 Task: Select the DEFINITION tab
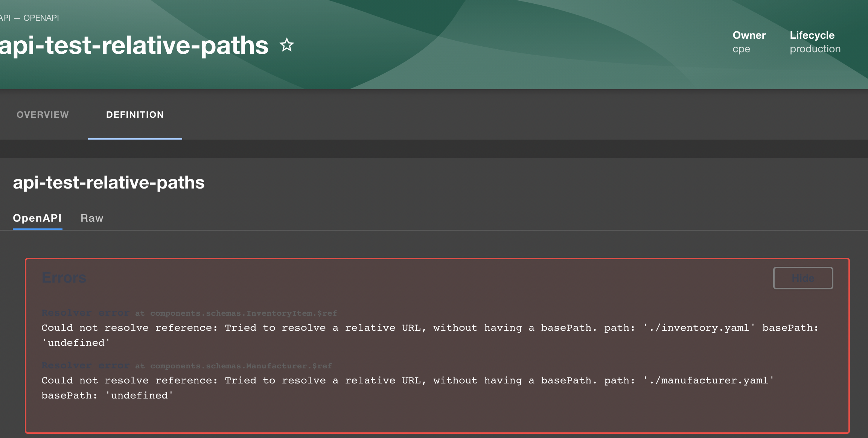tap(135, 115)
